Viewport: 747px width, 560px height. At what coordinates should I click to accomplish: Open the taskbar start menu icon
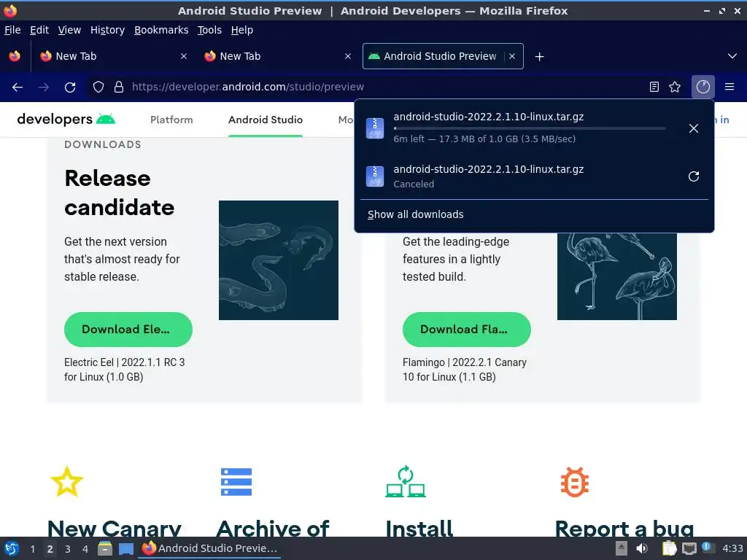pyautogui.click(x=12, y=548)
